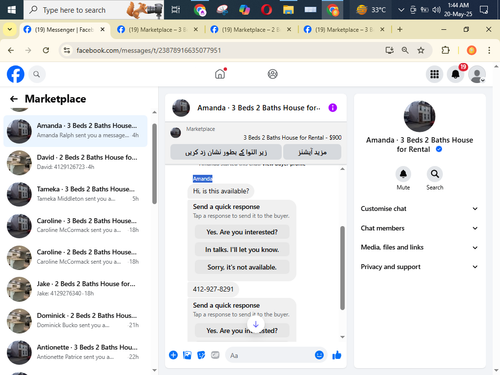The width and height of the screenshot is (500, 375).
Task: Open the Antionette Patrice conversation
Action: (x=75, y=352)
